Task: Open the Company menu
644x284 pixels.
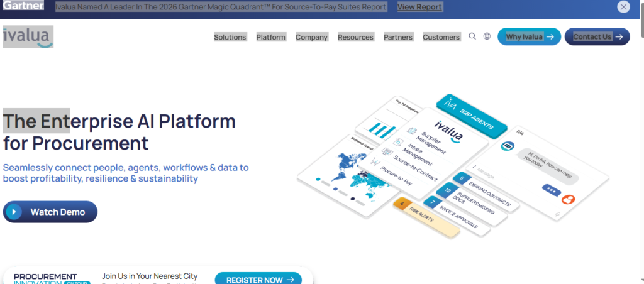Action: (x=311, y=37)
